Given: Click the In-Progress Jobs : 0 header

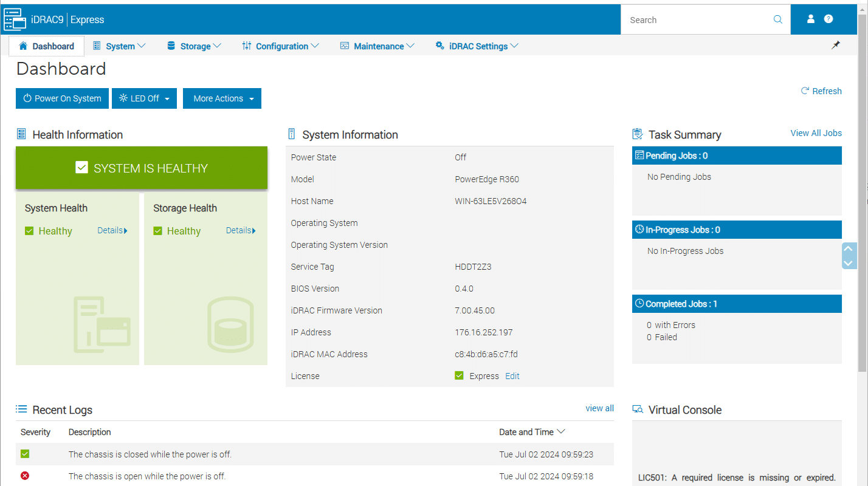Looking at the screenshot, I should [737, 230].
